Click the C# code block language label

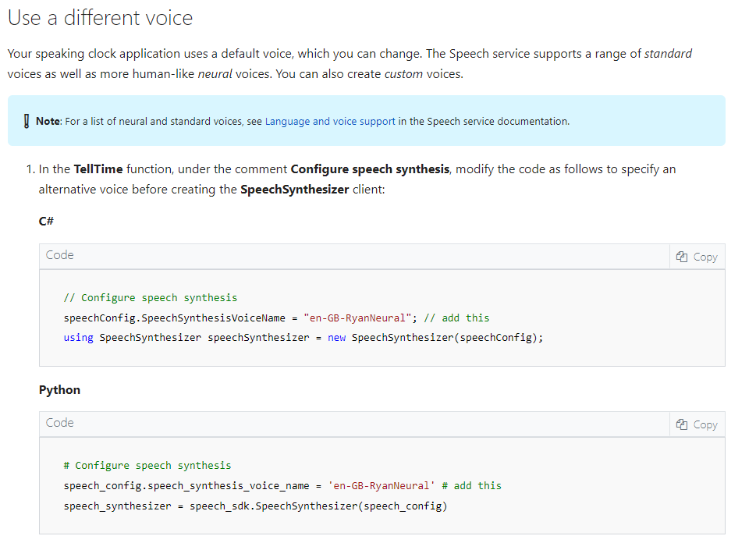44,221
